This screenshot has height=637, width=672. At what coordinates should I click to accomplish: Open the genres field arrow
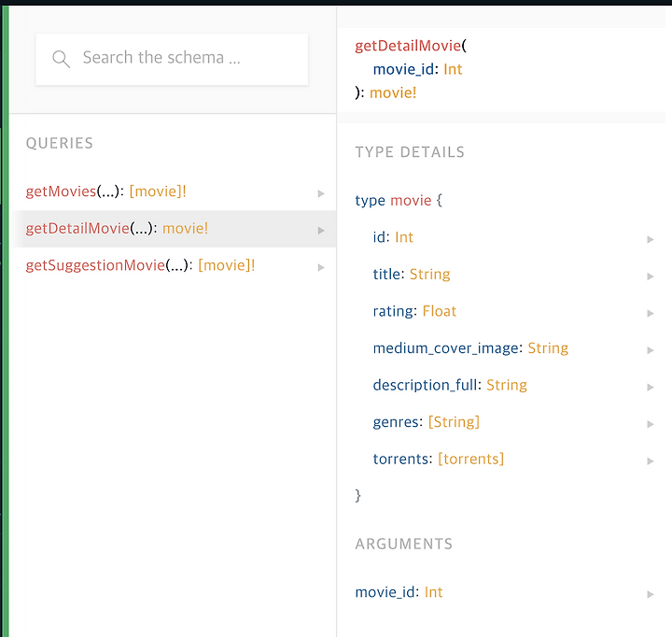tap(651, 424)
